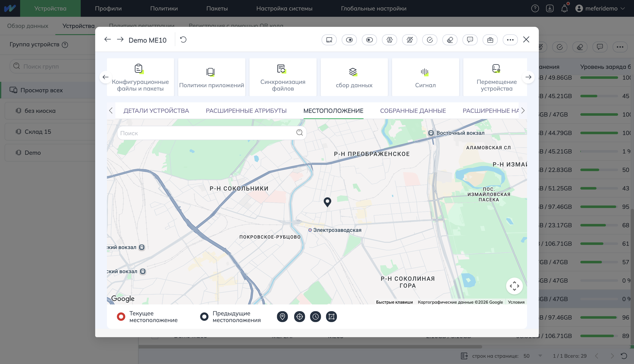Viewport: 634px width, 364px height.
Task: Click the location pin button below the map
Action: click(x=282, y=317)
